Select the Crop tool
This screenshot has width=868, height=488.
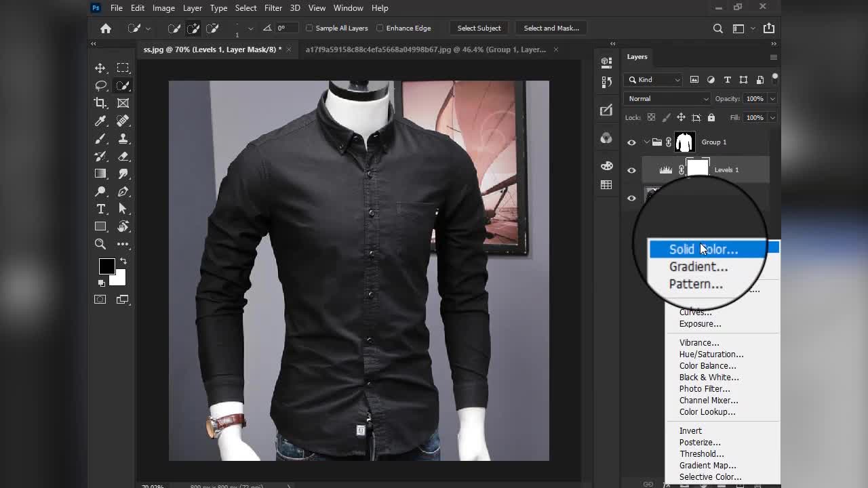point(100,103)
